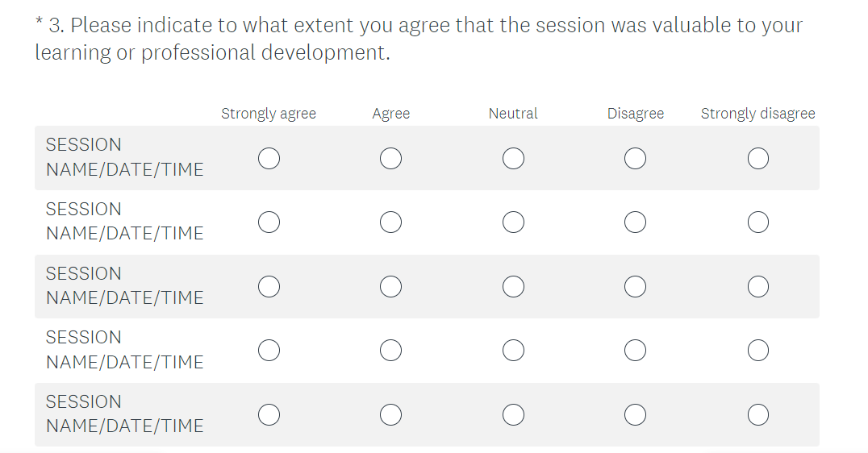Image resolution: width=868 pixels, height=453 pixels.
Task: Select Strongly disagree for the fourth session row
Action: [757, 350]
